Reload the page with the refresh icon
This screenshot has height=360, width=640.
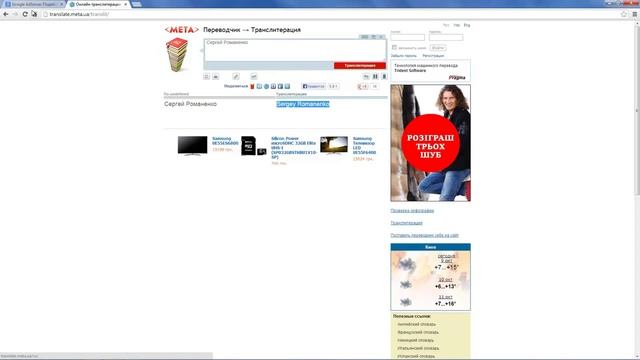(x=25, y=14)
